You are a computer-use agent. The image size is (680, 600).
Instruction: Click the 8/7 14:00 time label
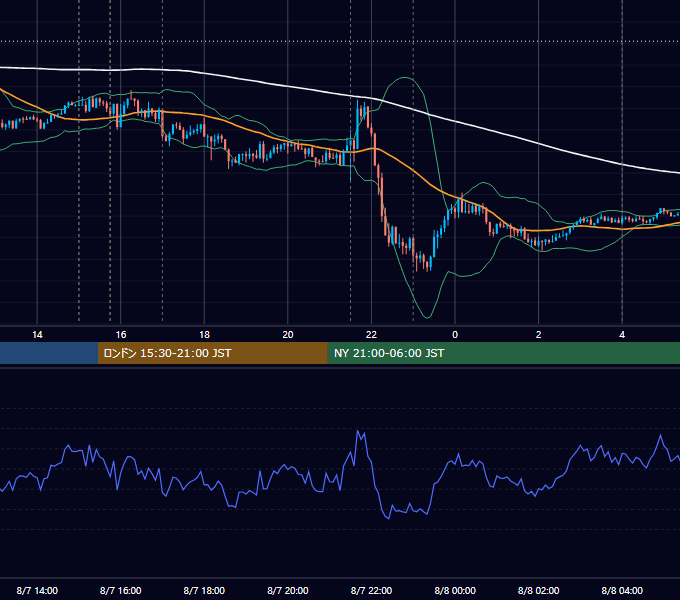pyautogui.click(x=37, y=590)
